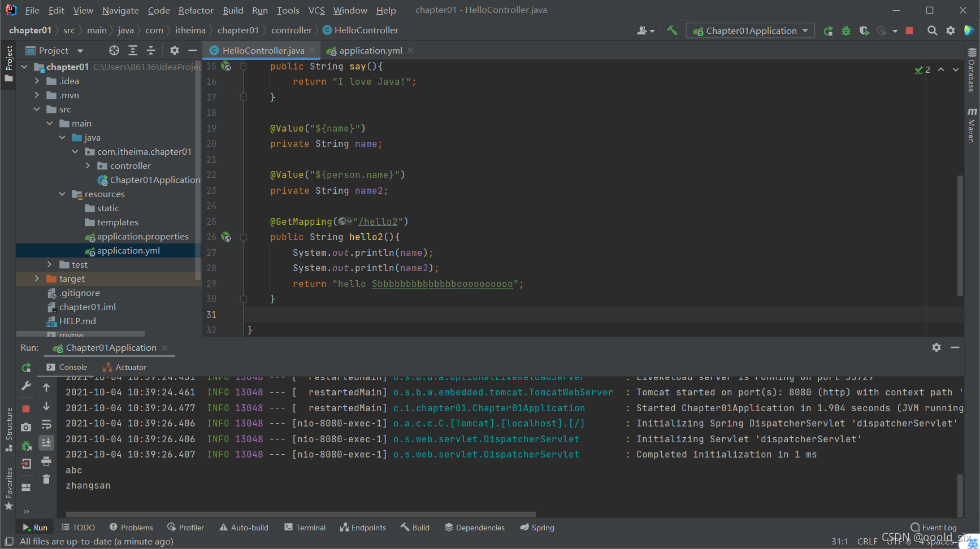
Task: Click Project tree vertical scrollbar
Action: point(198,169)
